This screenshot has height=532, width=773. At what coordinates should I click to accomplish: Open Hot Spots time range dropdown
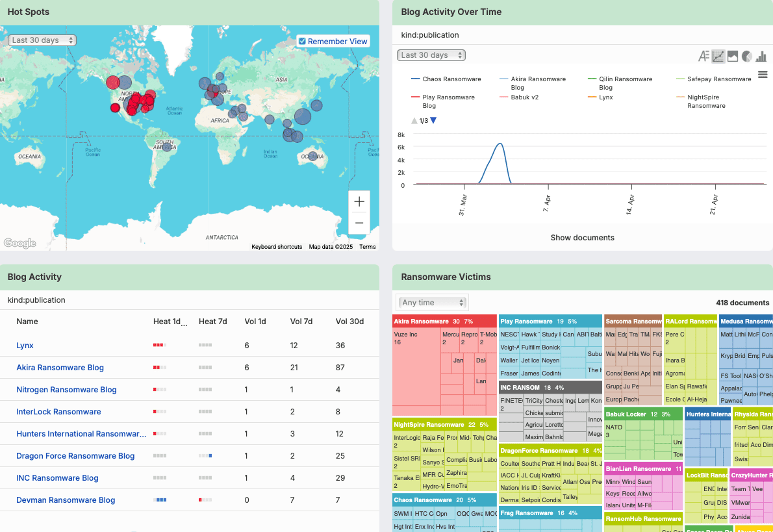[x=42, y=40]
